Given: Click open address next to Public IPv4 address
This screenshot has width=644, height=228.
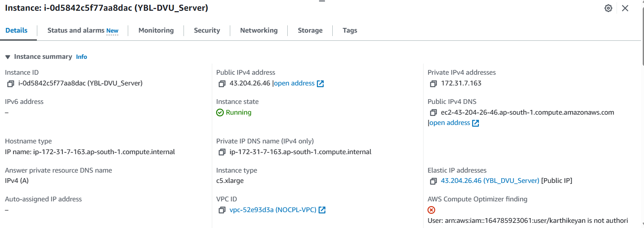Looking at the screenshot, I should click(294, 83).
